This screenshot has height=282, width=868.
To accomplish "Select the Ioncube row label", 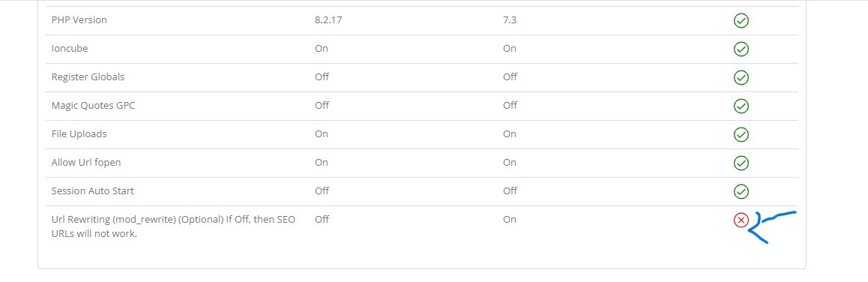I will tap(70, 48).
